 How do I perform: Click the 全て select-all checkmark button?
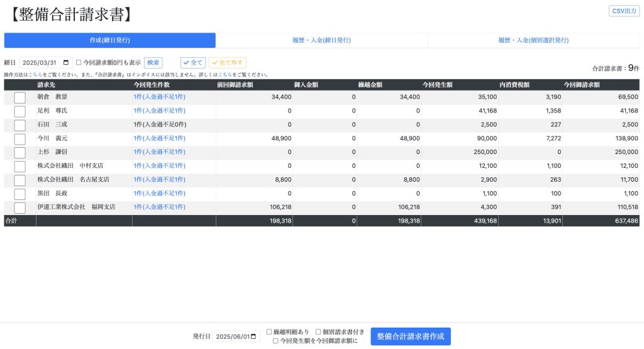pos(193,63)
